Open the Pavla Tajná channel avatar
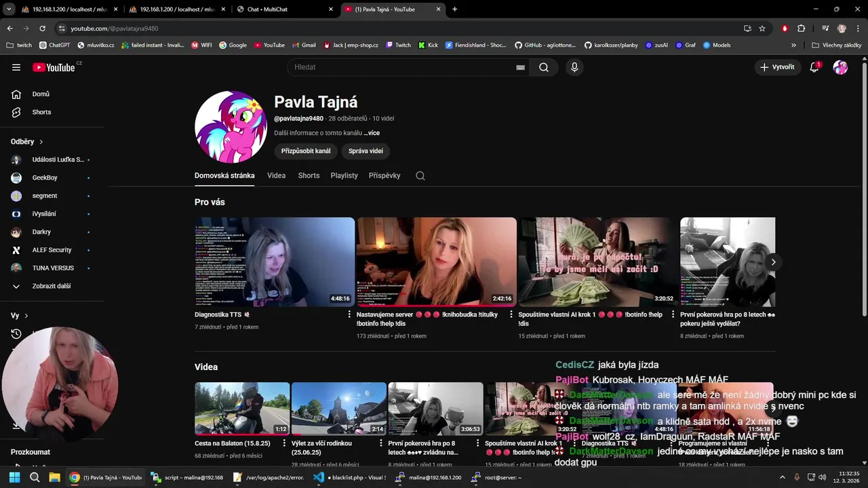This screenshot has height=488, width=868. click(x=231, y=127)
